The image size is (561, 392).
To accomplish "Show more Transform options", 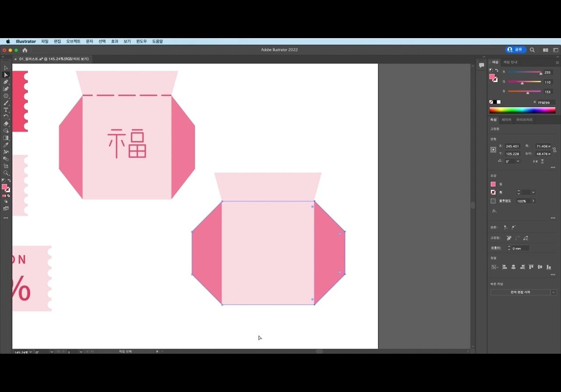I will (553, 167).
